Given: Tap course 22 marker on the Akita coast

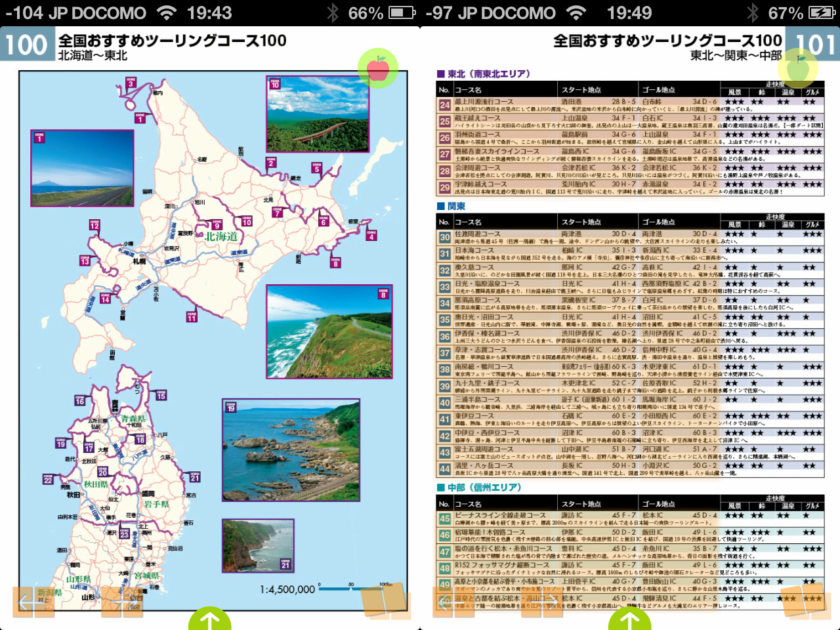Looking at the screenshot, I should (48, 479).
